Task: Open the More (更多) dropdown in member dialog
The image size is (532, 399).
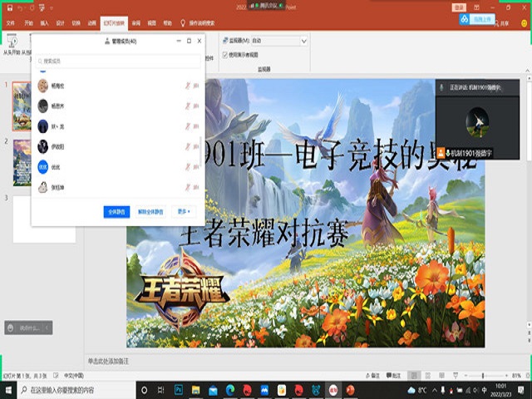Action: pos(184,212)
